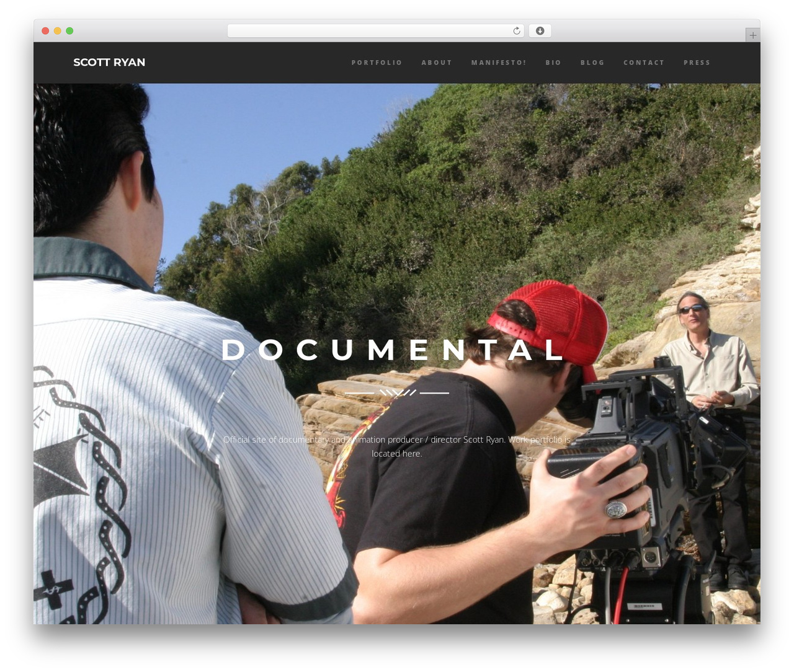Open the Bio menu item

[x=553, y=63]
